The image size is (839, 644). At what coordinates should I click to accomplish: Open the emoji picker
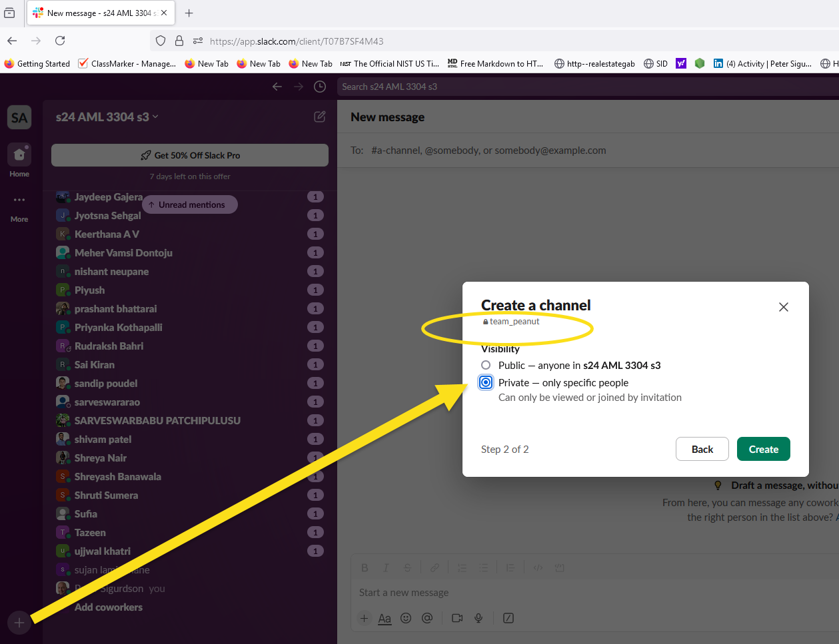coord(406,618)
